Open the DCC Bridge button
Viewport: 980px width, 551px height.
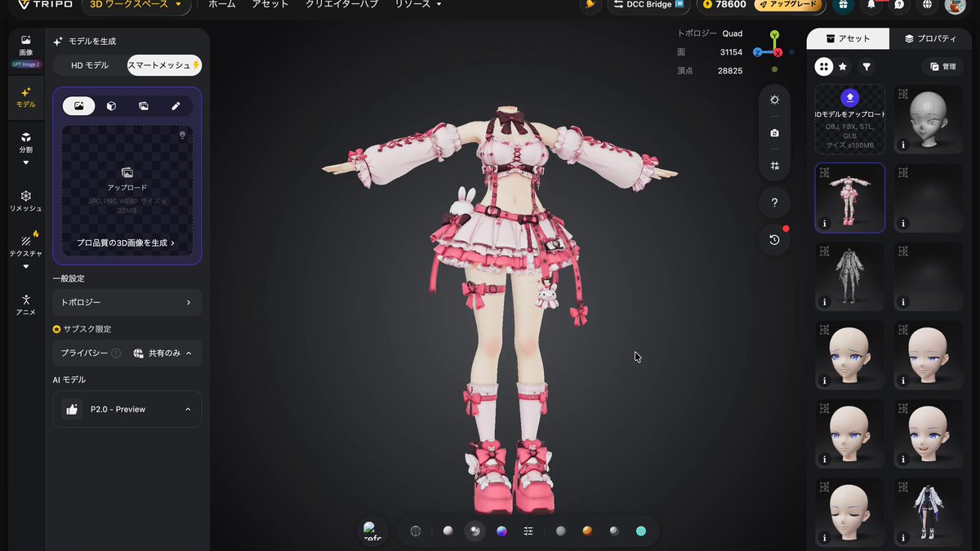[x=650, y=5]
